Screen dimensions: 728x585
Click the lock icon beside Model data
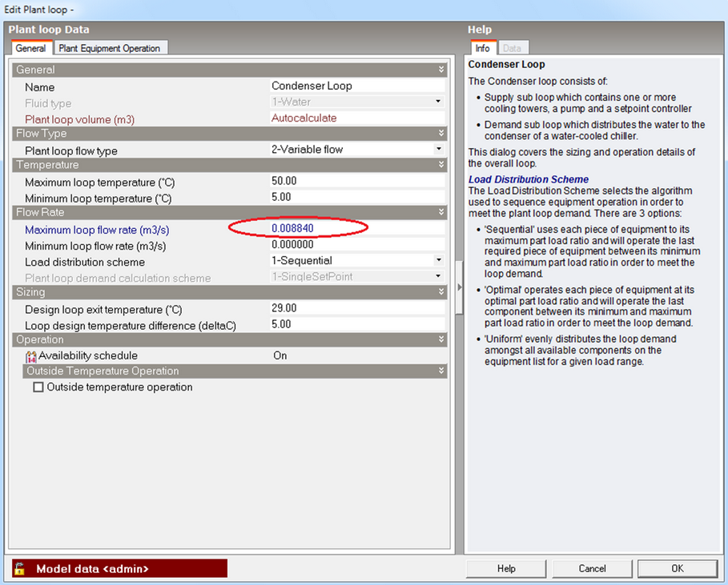coord(20,568)
